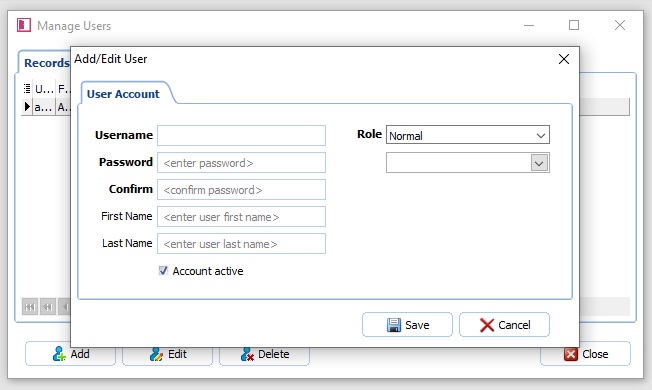Click the 'U...' column header in grid
Screen dimensions: 652x390
[x=44, y=89]
